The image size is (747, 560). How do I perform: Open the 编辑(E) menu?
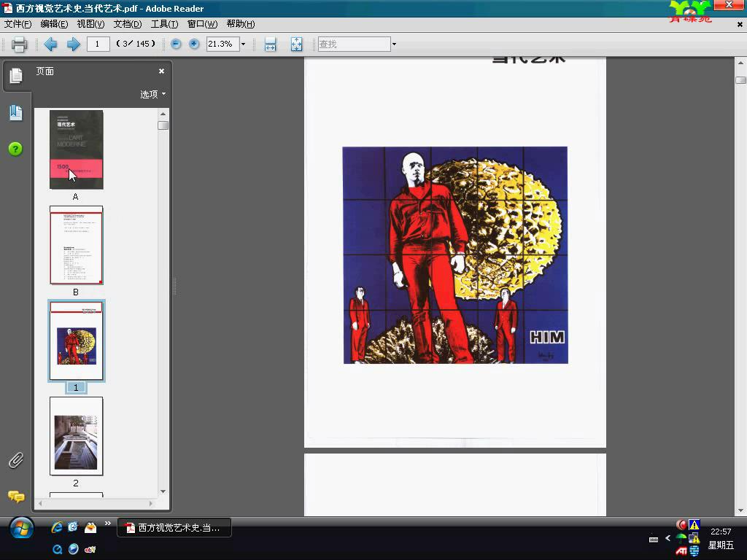pos(54,24)
